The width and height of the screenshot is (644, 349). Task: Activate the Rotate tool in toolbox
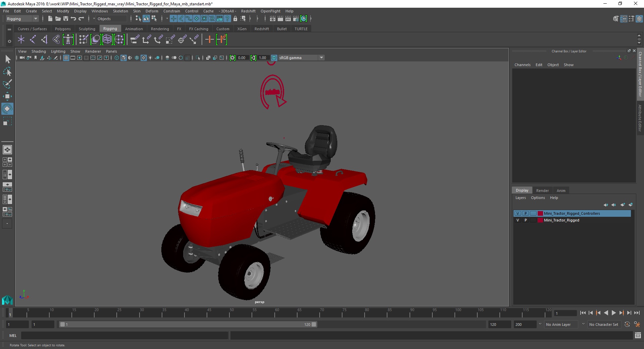(x=7, y=109)
